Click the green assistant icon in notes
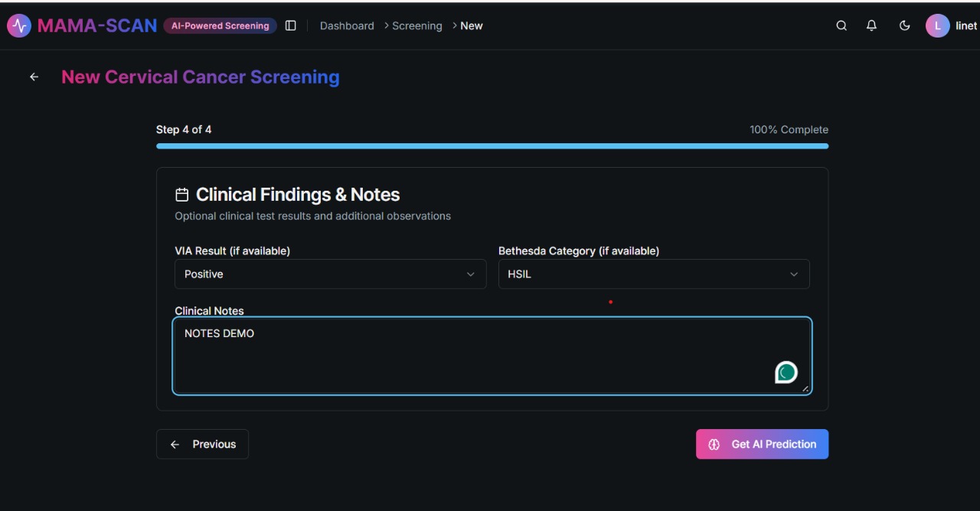 [786, 372]
